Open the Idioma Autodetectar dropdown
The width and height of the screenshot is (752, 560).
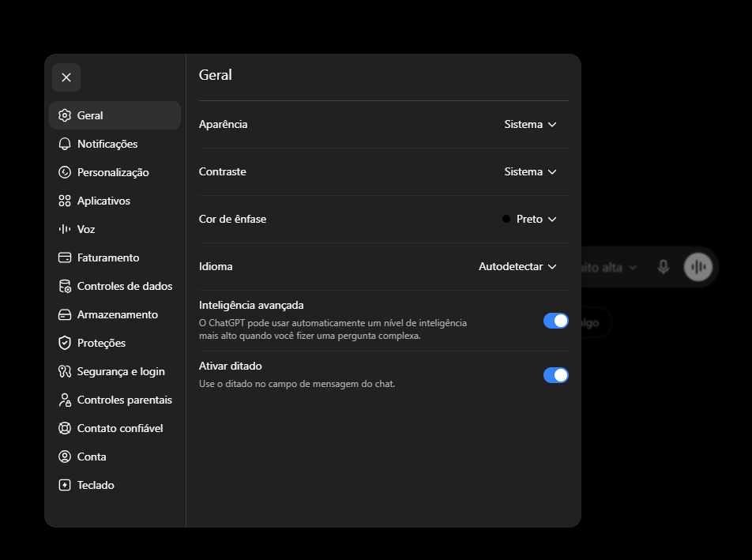(517, 267)
